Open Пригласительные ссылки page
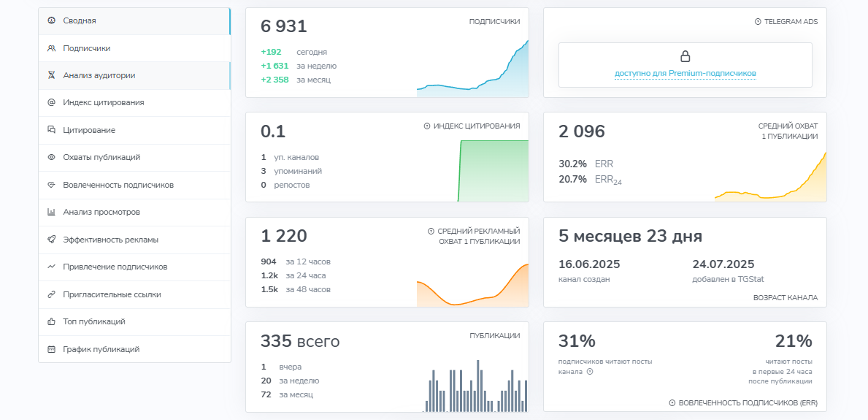The width and height of the screenshot is (868, 420). click(x=112, y=294)
